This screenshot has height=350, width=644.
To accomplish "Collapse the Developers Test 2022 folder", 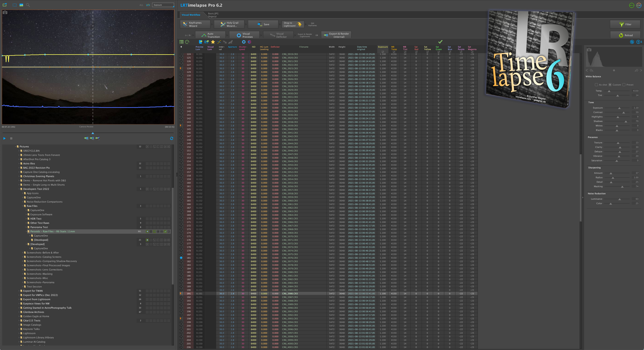I will click(19, 189).
